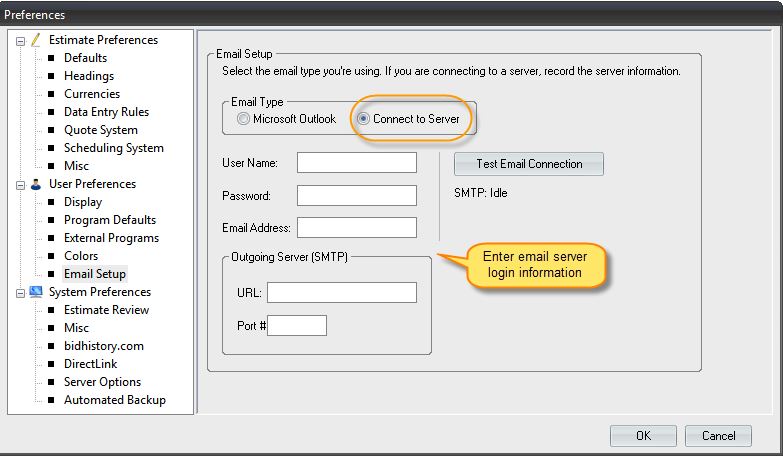The image size is (783, 457).
Task: Cancel the Preferences dialog
Action: (x=718, y=436)
